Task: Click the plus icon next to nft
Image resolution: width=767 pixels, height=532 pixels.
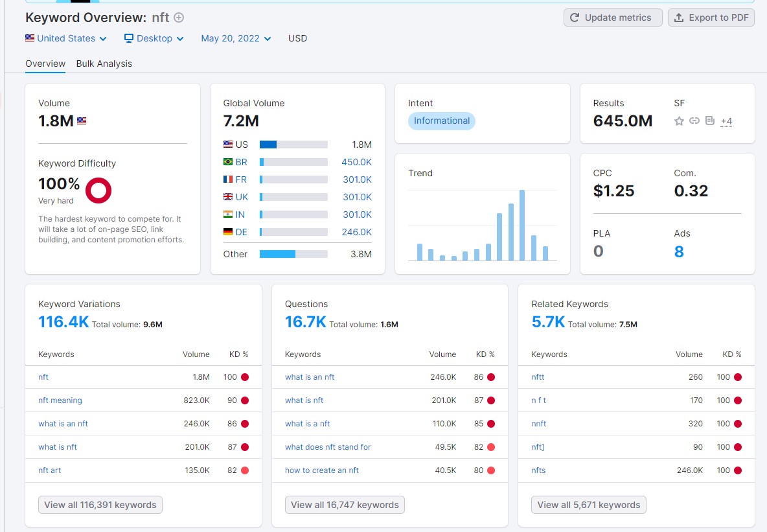Action: click(179, 17)
